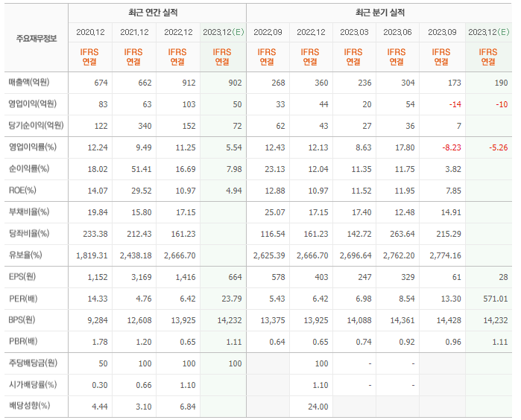
Task: Click the 유보율(%) row label
Action: pos(25,255)
